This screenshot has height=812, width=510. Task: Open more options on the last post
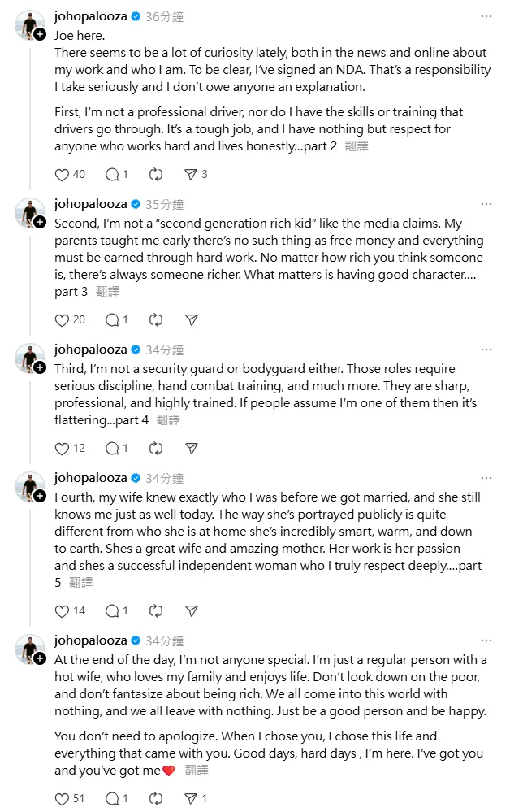486,640
